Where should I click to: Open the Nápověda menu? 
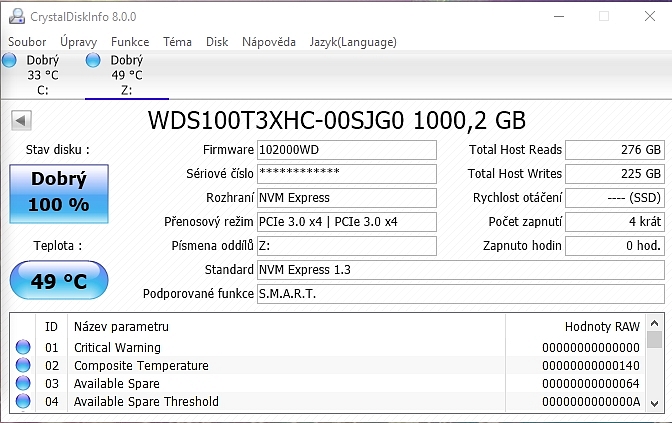click(x=269, y=42)
